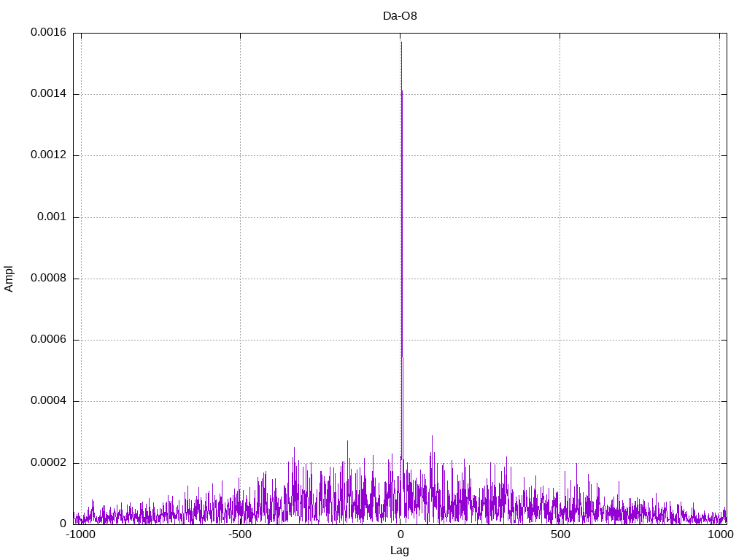Click the y-axis origin label 0

[x=63, y=524]
